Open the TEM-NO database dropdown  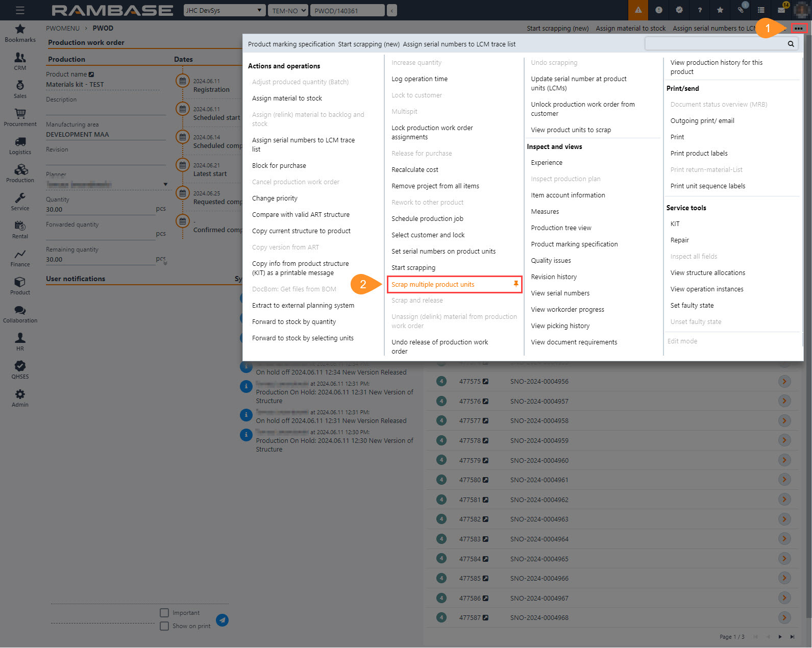pyautogui.click(x=288, y=10)
